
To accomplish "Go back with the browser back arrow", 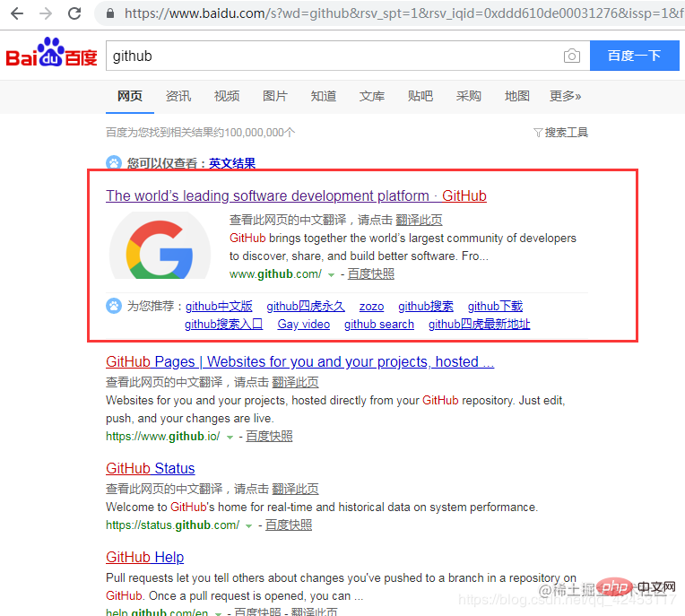I will pyautogui.click(x=17, y=13).
